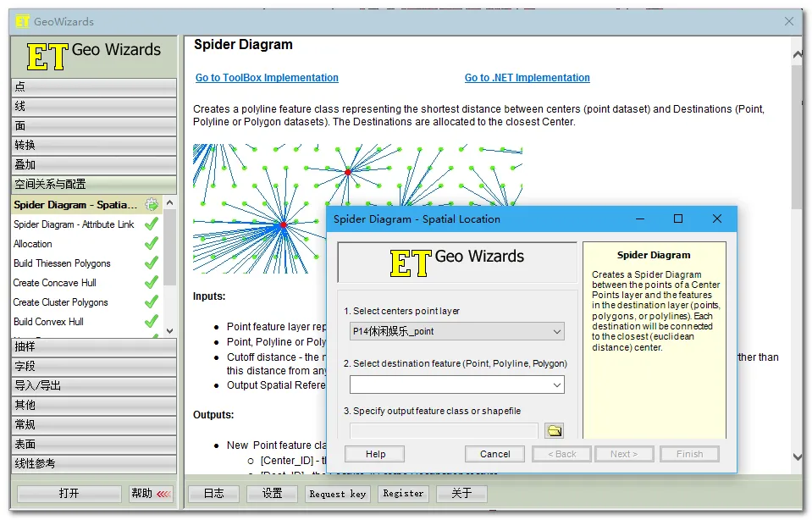Click the check mark next to Spider Diagram - Attribute Link
The width and height of the screenshot is (812, 520).
(152, 224)
